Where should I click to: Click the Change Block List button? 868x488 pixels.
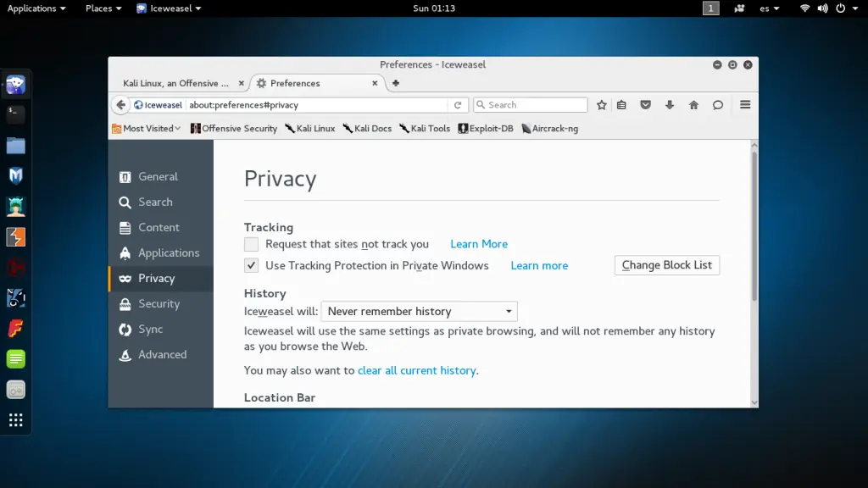[667, 265]
